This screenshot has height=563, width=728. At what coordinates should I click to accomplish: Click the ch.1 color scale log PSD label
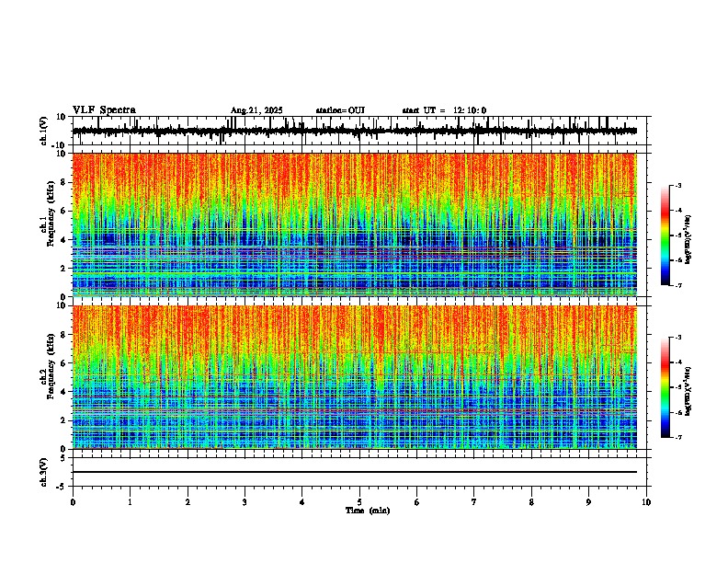[x=688, y=239]
